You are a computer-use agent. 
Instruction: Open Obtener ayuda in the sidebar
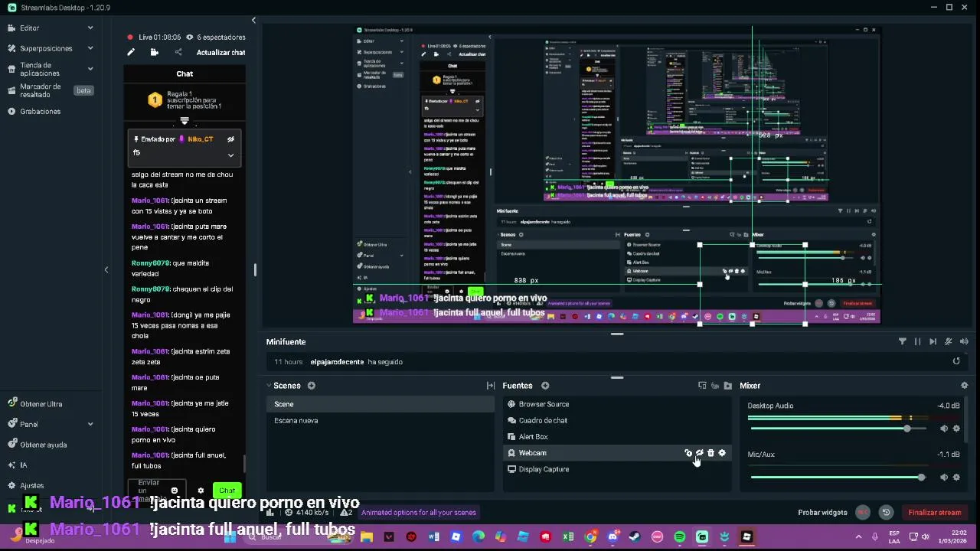click(44, 445)
